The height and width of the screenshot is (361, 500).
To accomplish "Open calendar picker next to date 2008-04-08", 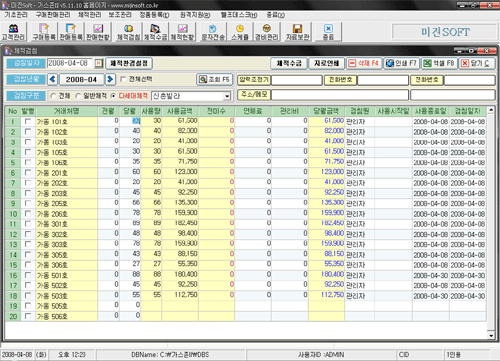I will [x=98, y=63].
